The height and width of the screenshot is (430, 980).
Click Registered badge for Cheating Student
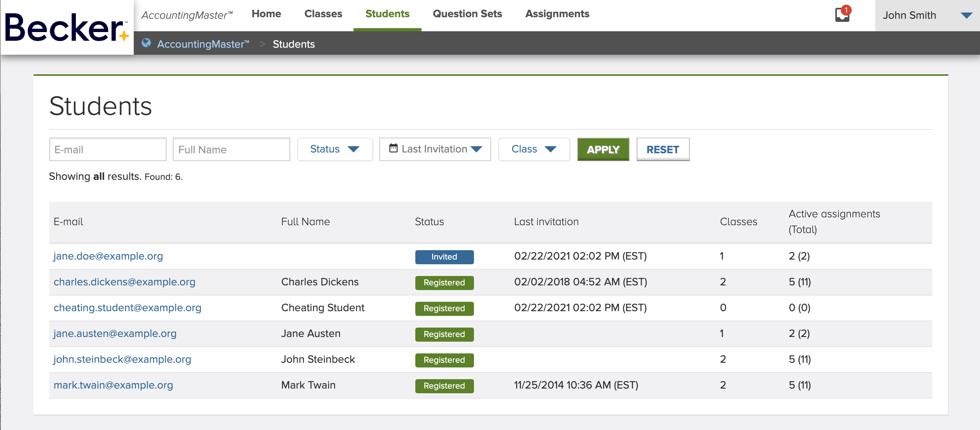click(x=444, y=308)
